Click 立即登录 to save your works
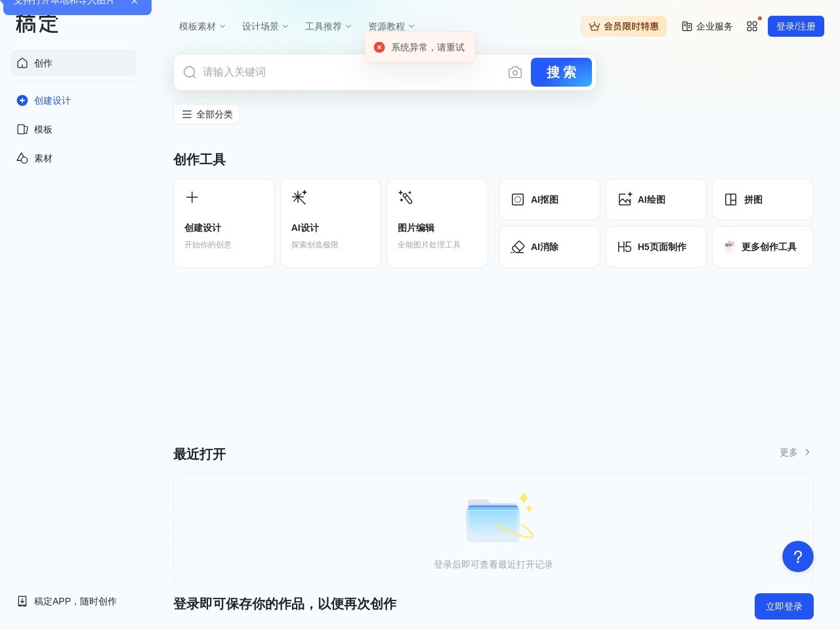Viewport: 840px width, 630px height. coord(784,606)
